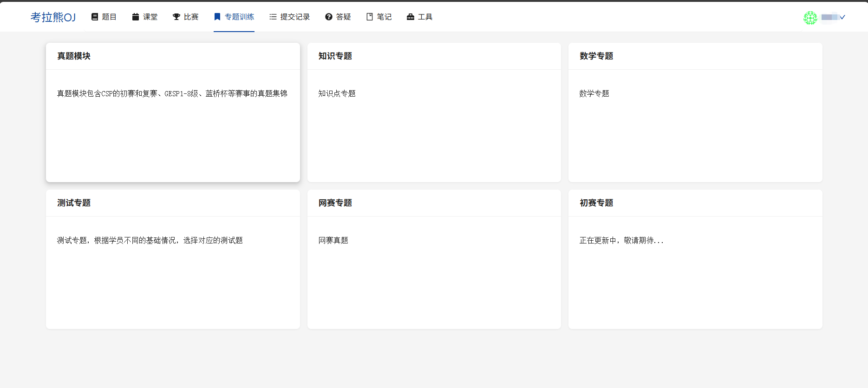Click the 初赛专题 card heading
Screen dimensions: 868x388
(596, 203)
